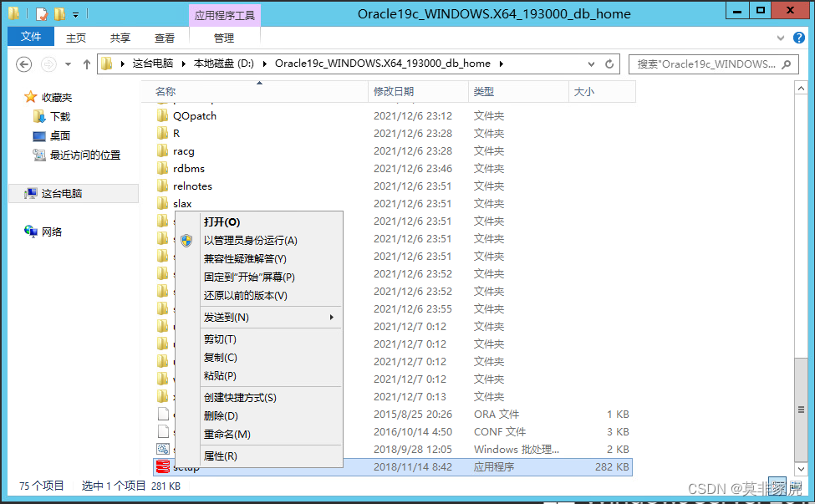Choose 属性(R) from the context menu
This screenshot has width=815, height=504.
[259, 456]
